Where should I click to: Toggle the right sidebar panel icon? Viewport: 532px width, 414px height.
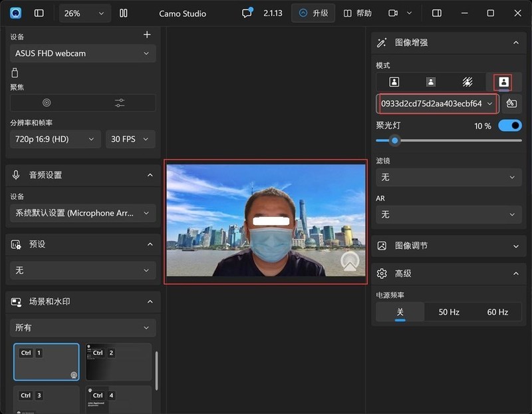click(437, 13)
